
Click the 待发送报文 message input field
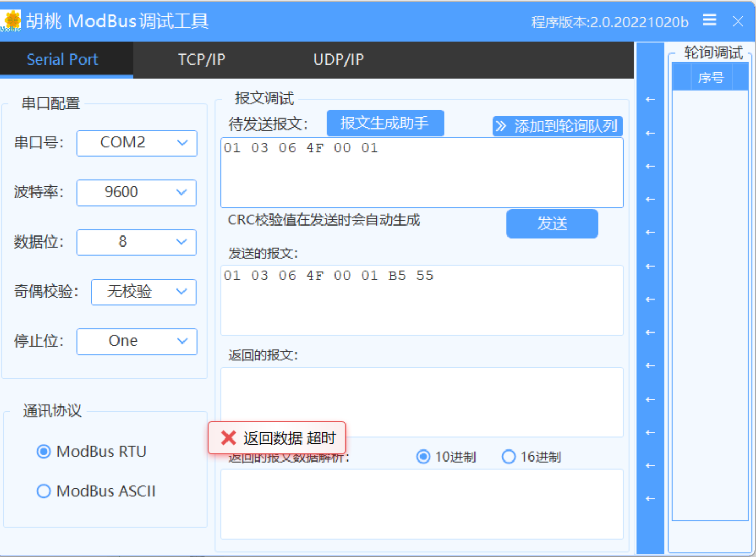click(x=422, y=173)
